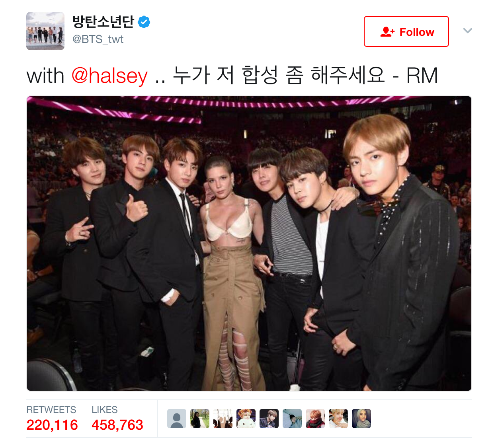Open liker avatar of person in park
This screenshot has height=448, width=496.
coord(200,419)
